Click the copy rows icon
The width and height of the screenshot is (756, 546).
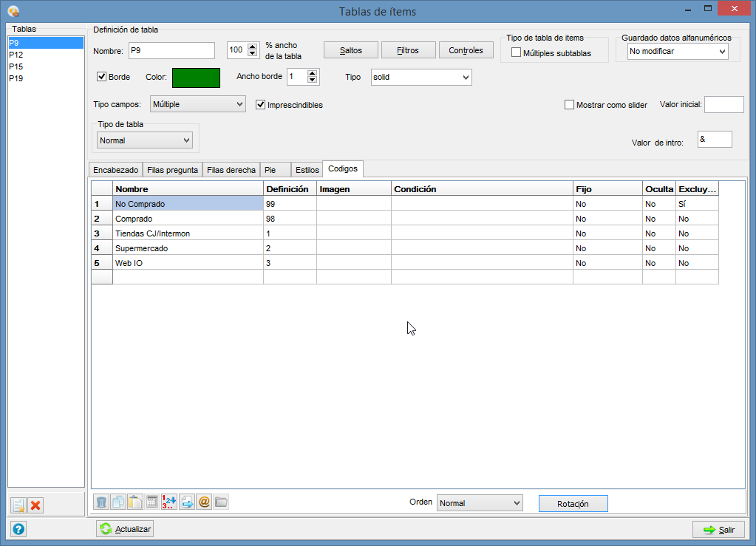pos(118,502)
